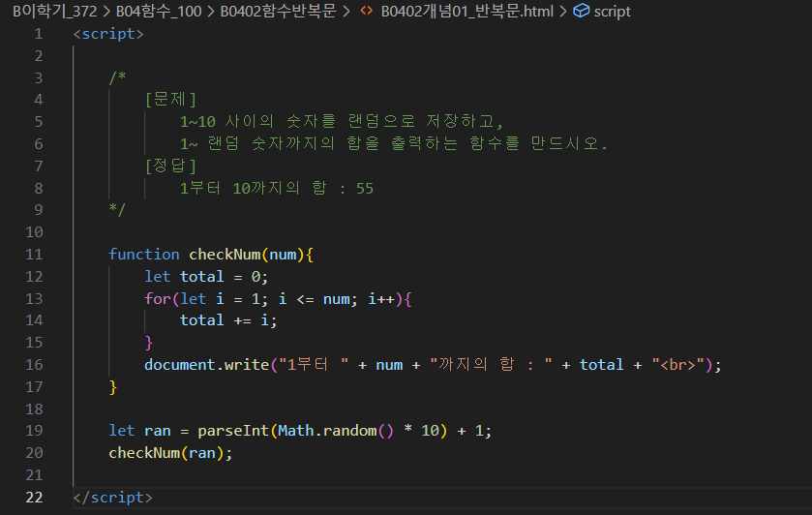Click 'parseInt' on line 19
The height and width of the screenshot is (515, 812).
pos(233,431)
